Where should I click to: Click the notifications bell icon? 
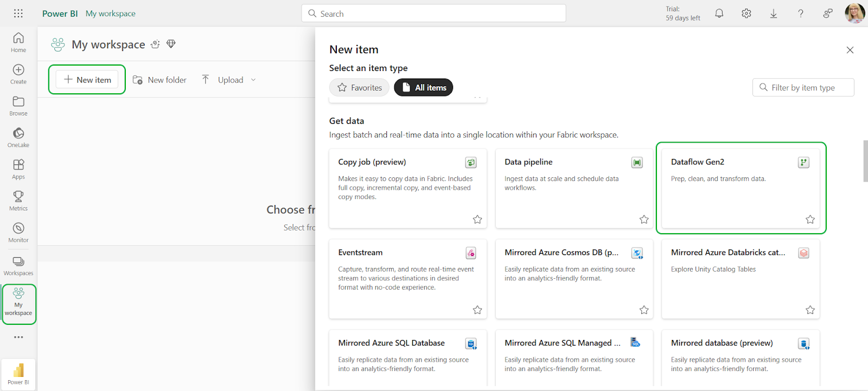(719, 14)
